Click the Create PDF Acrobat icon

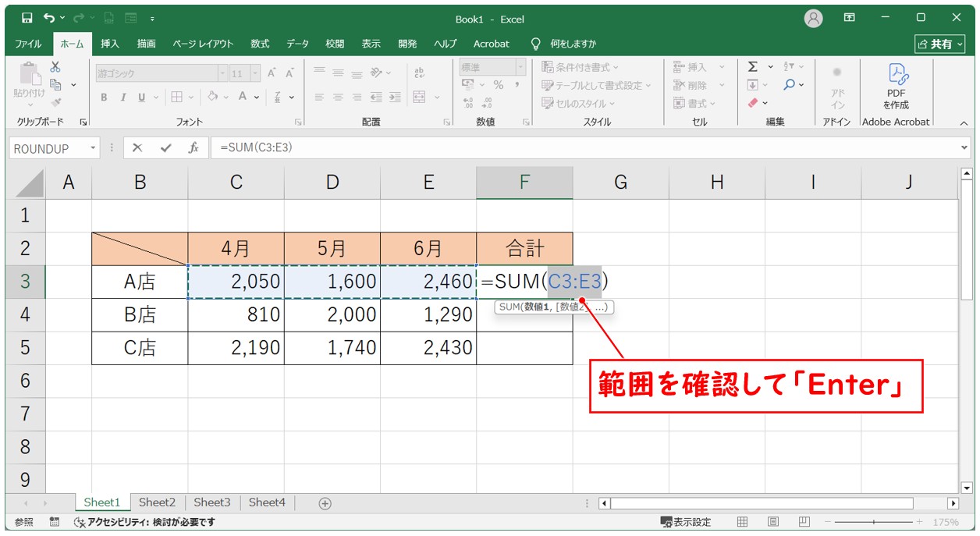[x=896, y=86]
